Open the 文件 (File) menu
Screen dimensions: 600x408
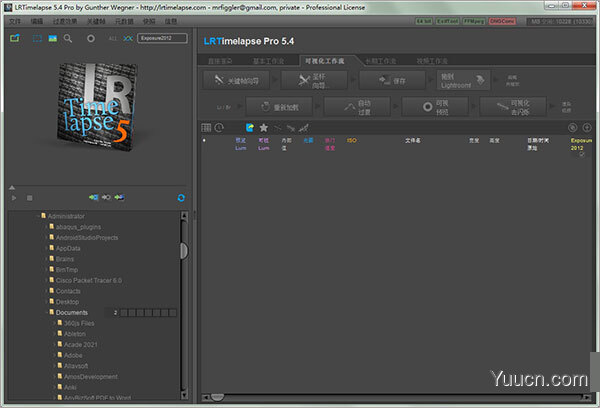tap(15, 21)
